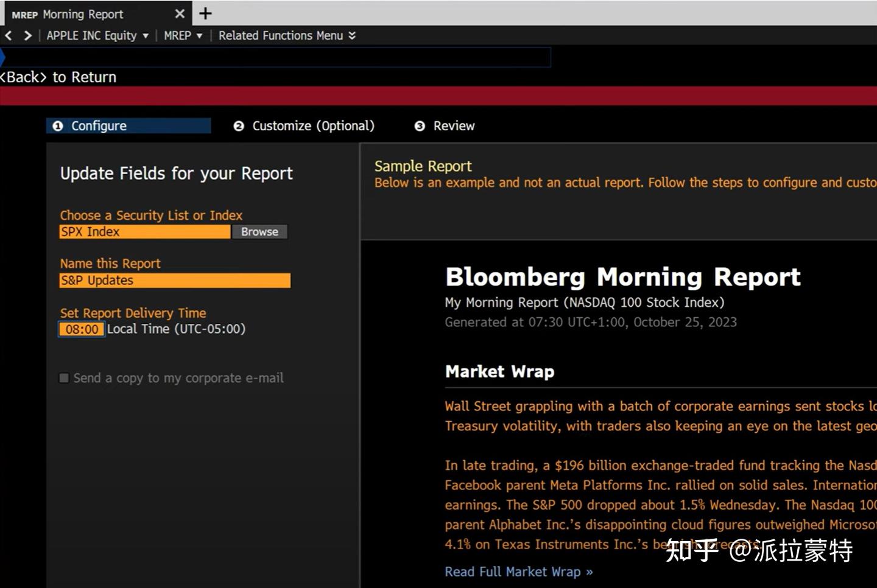This screenshot has width=877, height=588.
Task: Edit the S&P Updates report name field
Action: click(175, 281)
